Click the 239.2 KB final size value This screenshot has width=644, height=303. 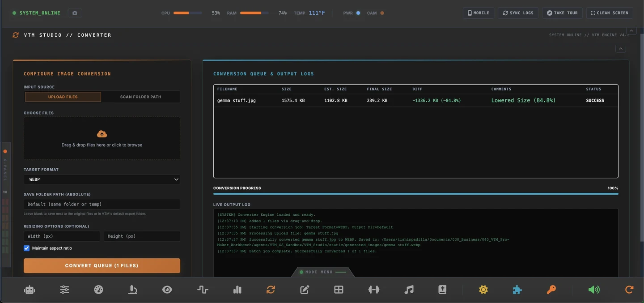tap(377, 100)
